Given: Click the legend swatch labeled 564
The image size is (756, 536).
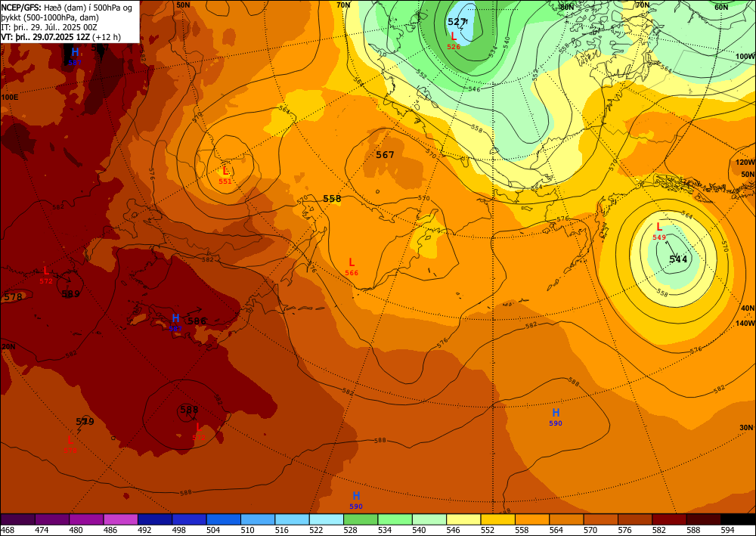Looking at the screenshot, I should coord(566,519).
